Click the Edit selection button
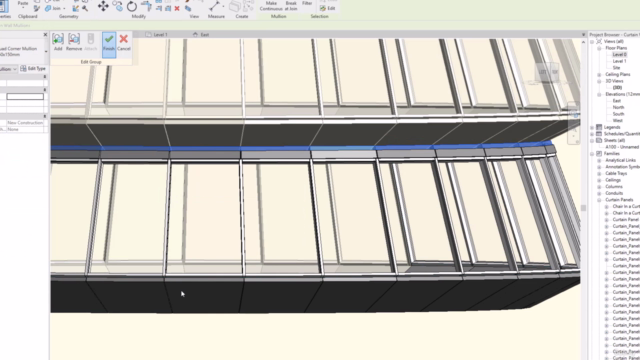This screenshot has width=640, height=360. point(327,8)
